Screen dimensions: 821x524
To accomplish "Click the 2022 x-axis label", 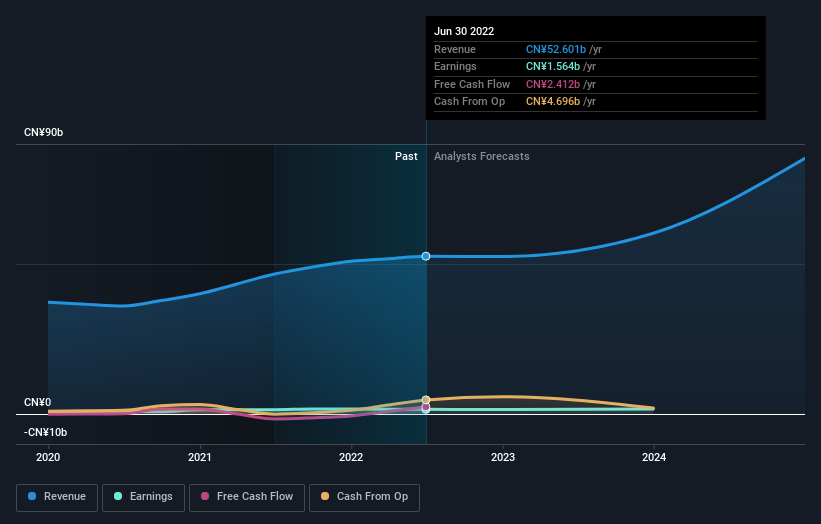I will point(351,457).
